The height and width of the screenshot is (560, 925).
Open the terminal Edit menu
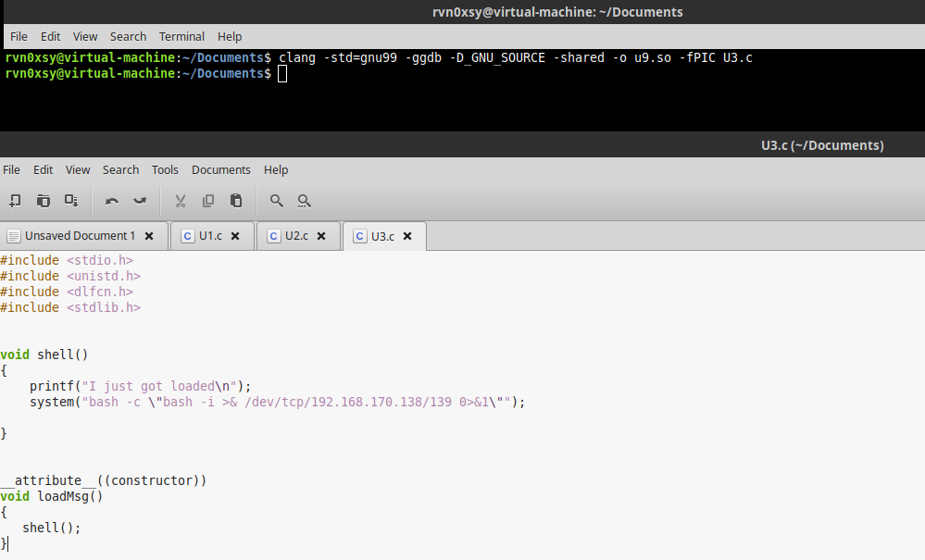click(x=51, y=36)
